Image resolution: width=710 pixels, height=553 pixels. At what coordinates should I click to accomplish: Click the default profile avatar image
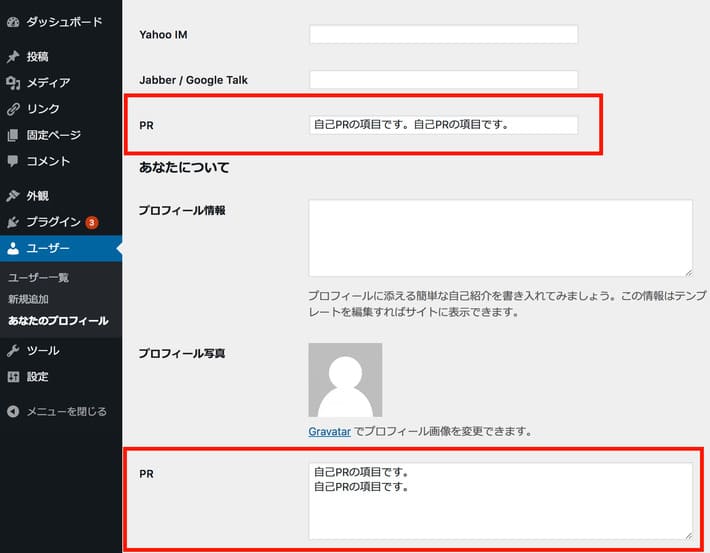coord(345,380)
